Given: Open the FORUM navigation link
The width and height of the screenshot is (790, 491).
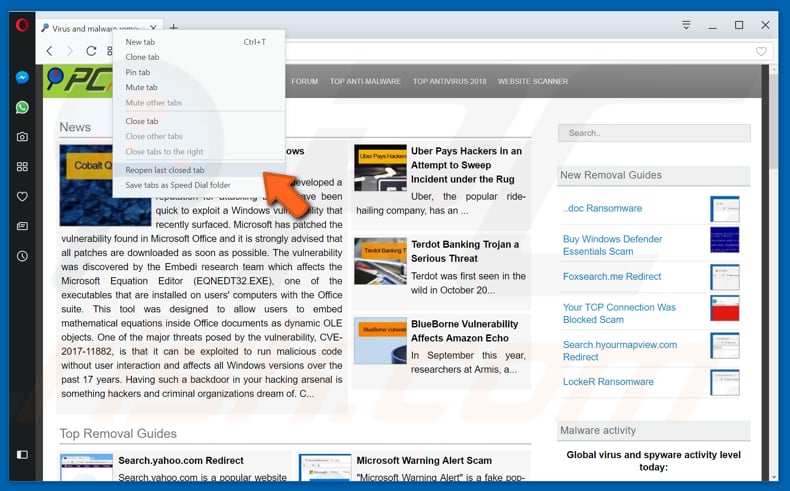Looking at the screenshot, I should pos(304,81).
